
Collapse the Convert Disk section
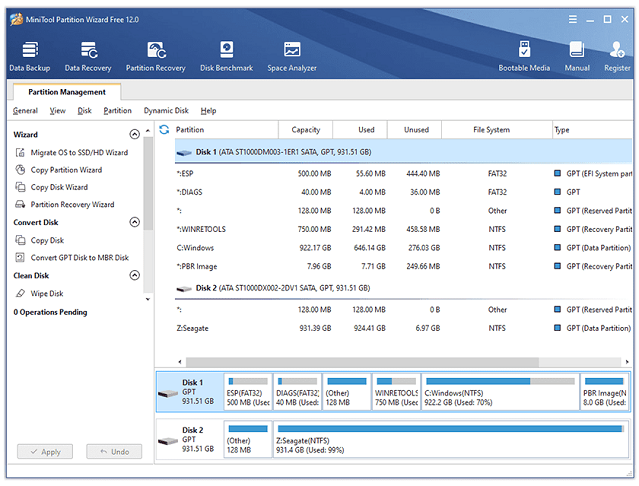tap(134, 222)
